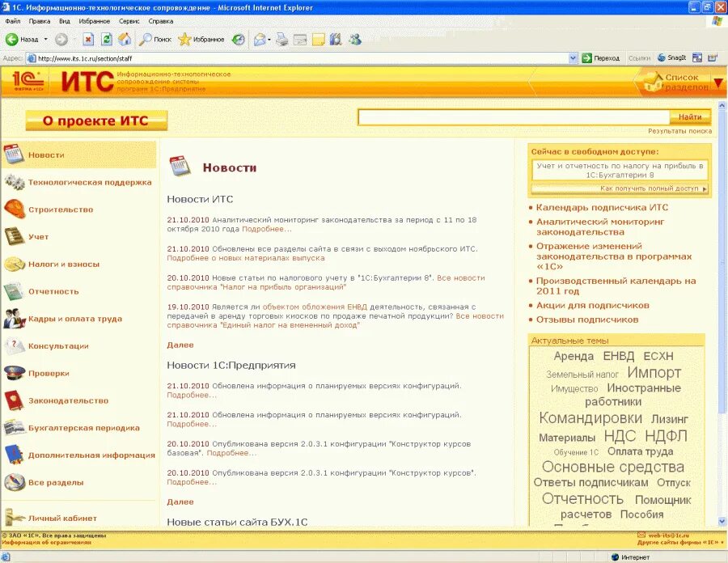
Task: Click the people icon for Кадры и оплата труда
Action: 14,319
